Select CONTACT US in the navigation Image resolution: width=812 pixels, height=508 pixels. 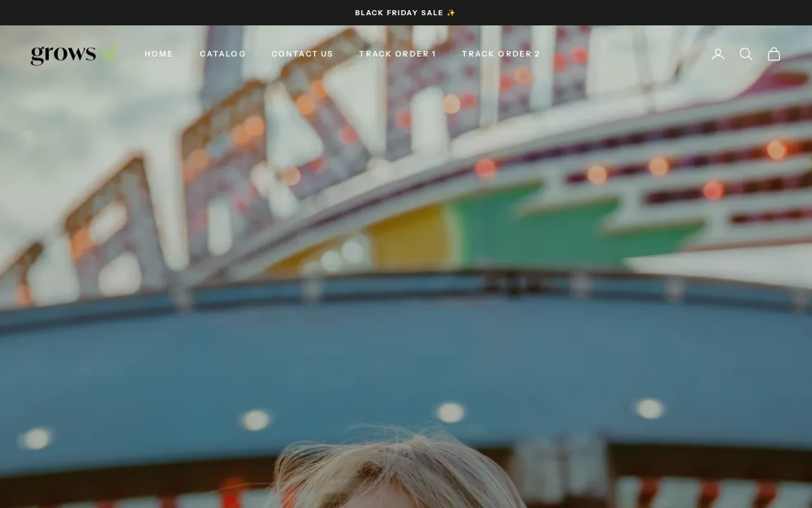tap(302, 54)
